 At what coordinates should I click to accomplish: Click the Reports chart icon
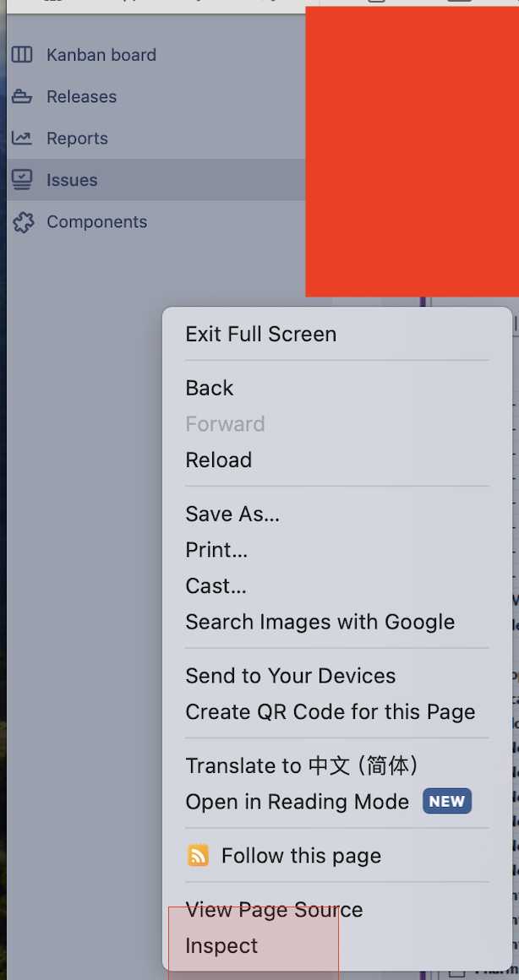22,138
